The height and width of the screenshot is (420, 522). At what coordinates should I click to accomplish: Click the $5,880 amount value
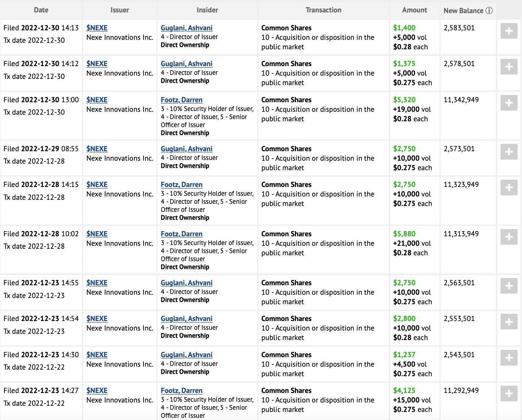[x=404, y=234]
